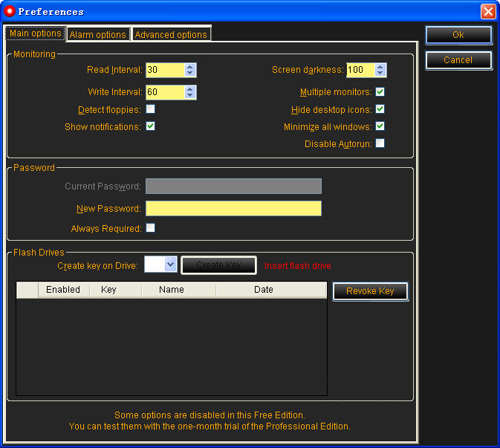
Task: Disable Hide desktop icons option
Action: [x=380, y=109]
